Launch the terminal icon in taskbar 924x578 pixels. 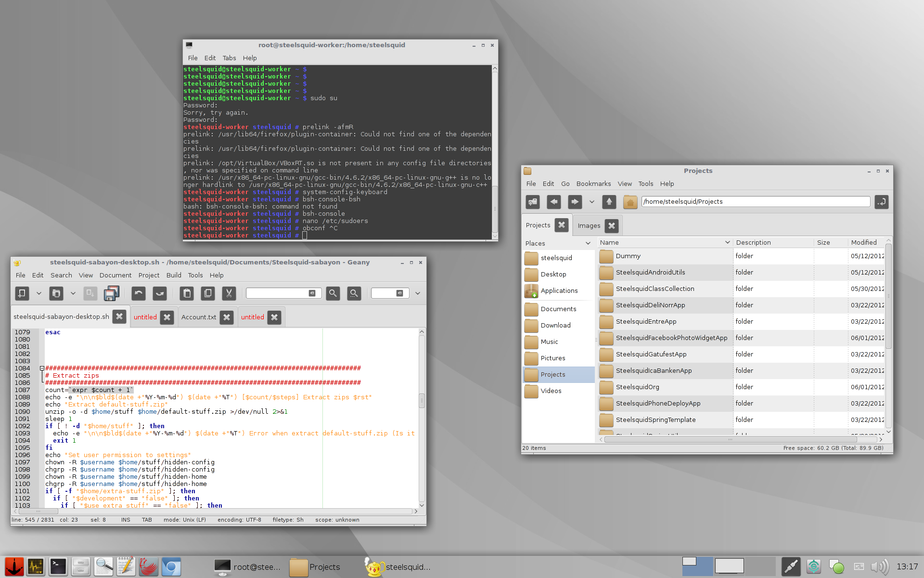point(58,567)
